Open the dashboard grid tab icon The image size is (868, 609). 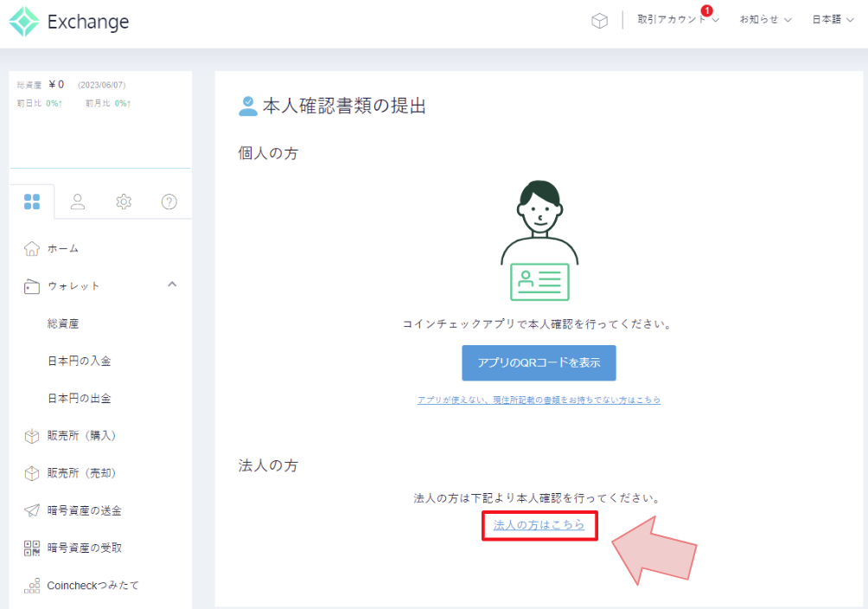32,202
